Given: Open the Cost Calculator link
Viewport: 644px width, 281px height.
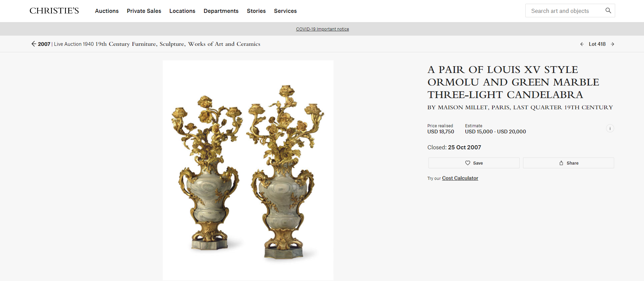Looking at the screenshot, I should coord(460,178).
